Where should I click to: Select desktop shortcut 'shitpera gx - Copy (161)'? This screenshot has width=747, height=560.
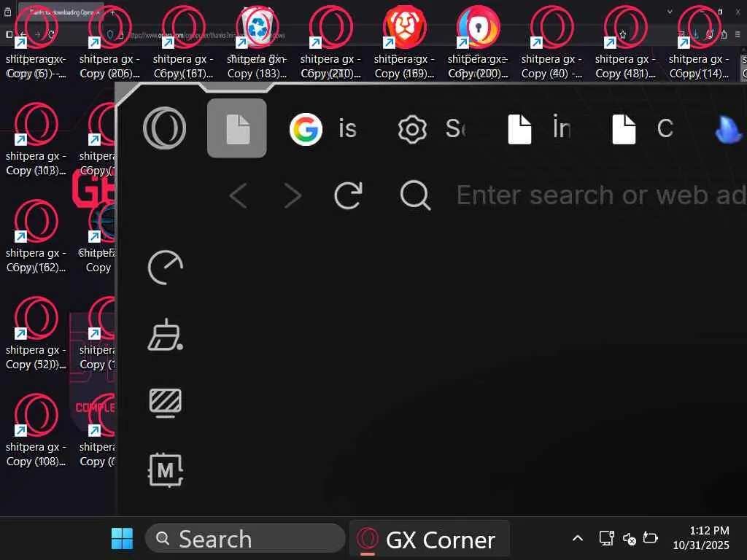(183, 42)
